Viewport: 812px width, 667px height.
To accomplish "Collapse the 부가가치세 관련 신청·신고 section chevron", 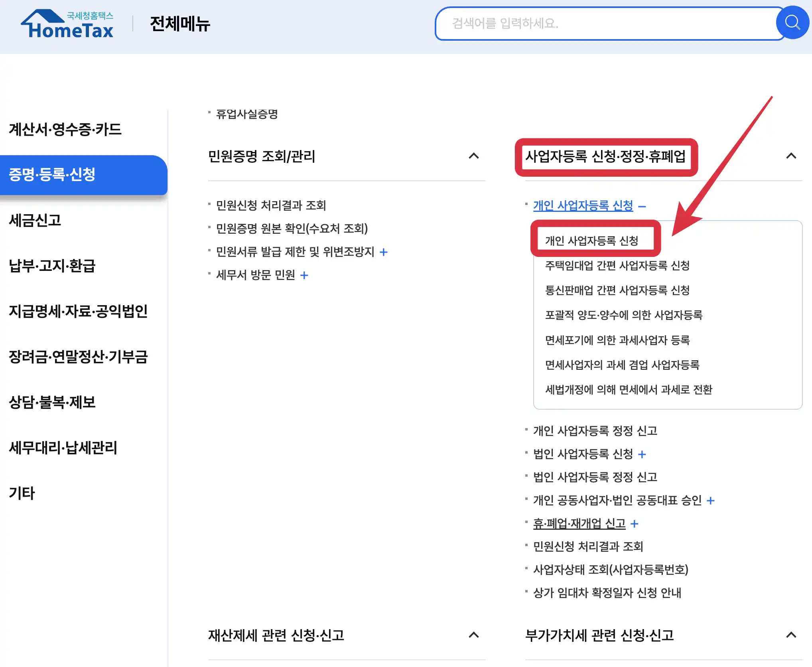I will click(791, 634).
